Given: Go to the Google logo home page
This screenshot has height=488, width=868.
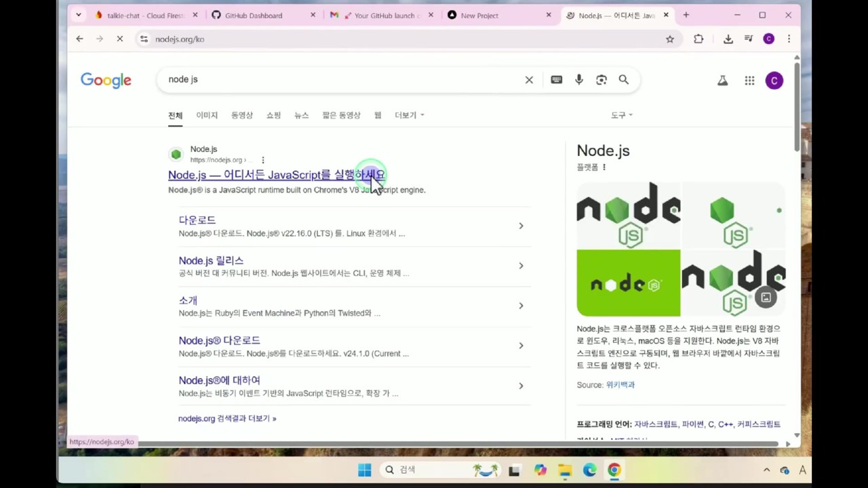Looking at the screenshot, I should coord(106,80).
